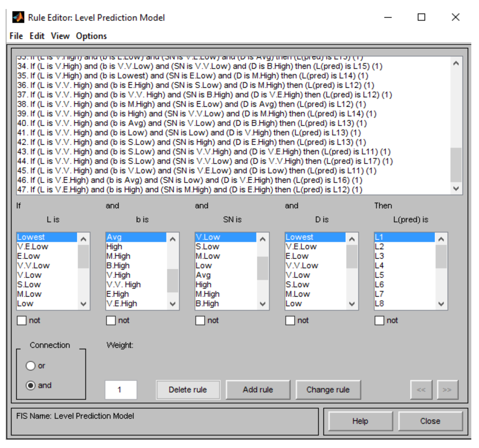The height and width of the screenshot is (448, 479).
Task: Open the Options menu
Action: tap(91, 36)
